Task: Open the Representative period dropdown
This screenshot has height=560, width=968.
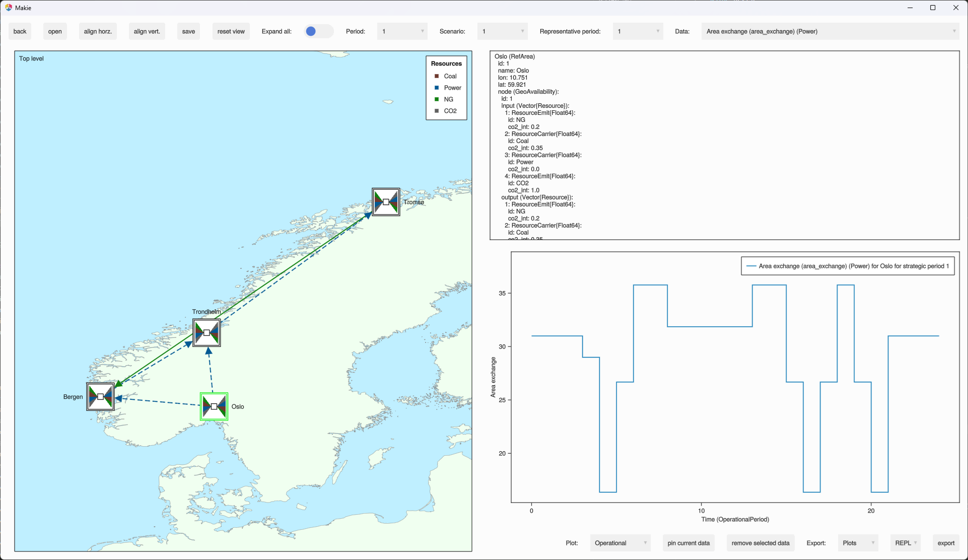Action: click(x=638, y=31)
